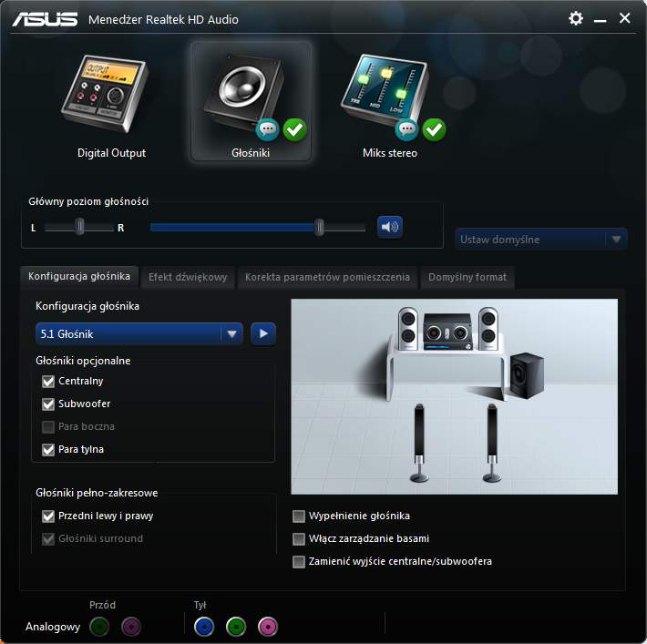
Task: Click the green rear analog jack
Action: coord(236,627)
